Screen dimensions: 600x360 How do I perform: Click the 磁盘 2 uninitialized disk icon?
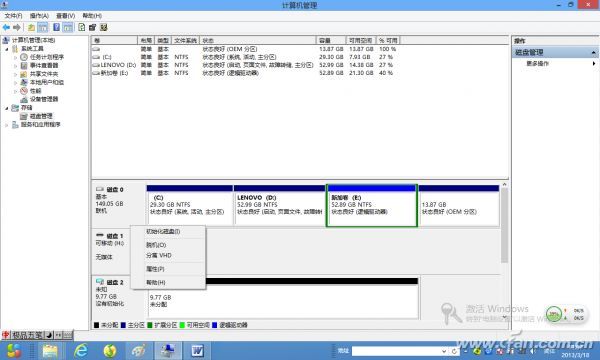click(100, 282)
